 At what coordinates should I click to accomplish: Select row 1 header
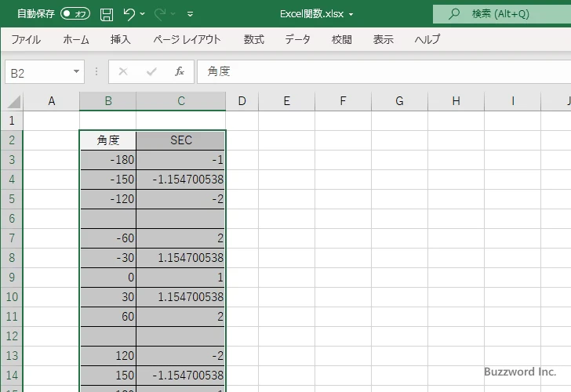click(12, 121)
